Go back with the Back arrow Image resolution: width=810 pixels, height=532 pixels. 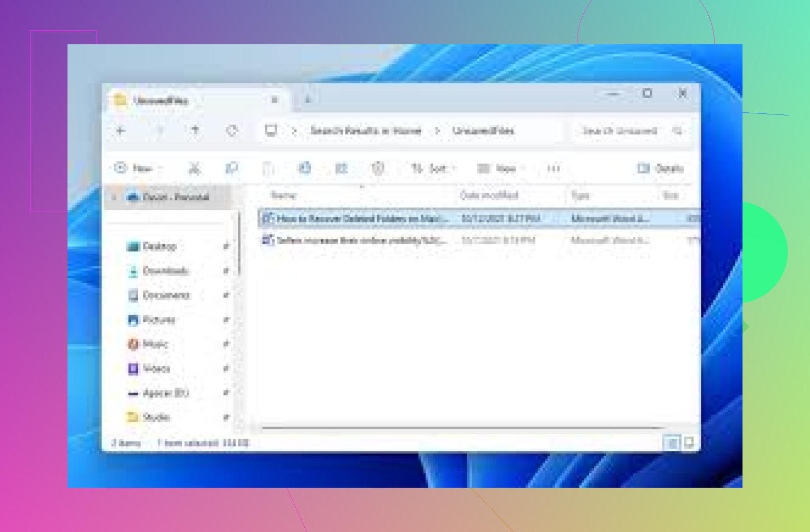coord(121,130)
